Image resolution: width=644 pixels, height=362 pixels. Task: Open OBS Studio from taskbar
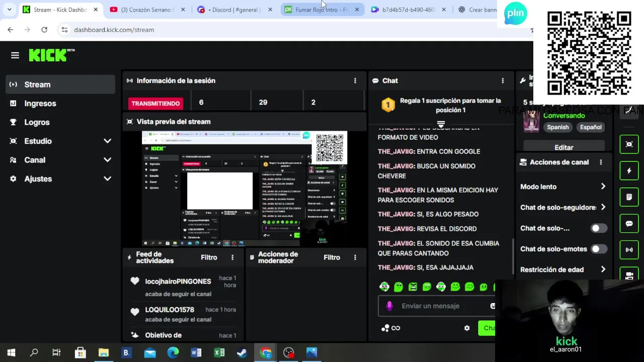(288, 353)
